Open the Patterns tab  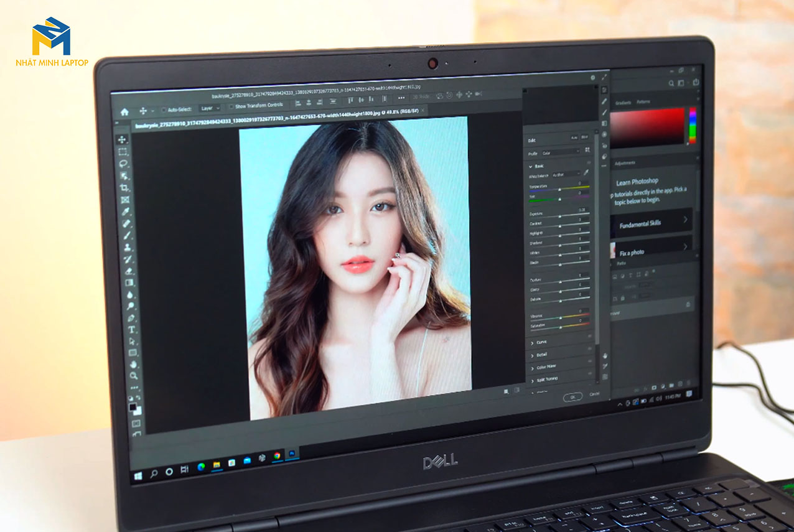pyautogui.click(x=643, y=102)
